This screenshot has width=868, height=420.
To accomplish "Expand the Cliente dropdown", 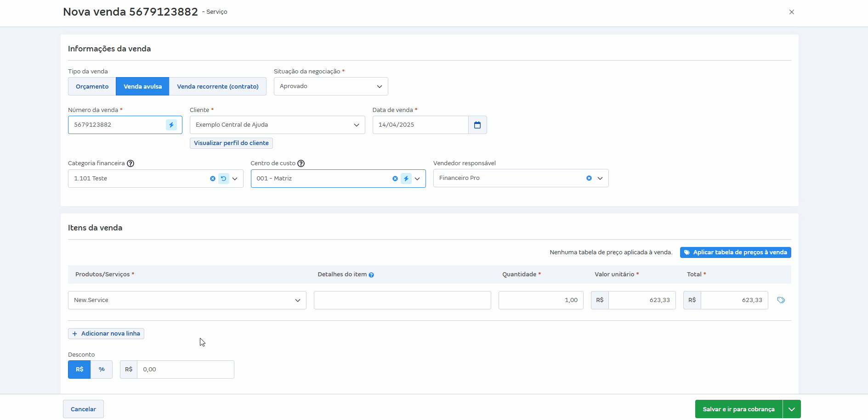I will pos(356,125).
